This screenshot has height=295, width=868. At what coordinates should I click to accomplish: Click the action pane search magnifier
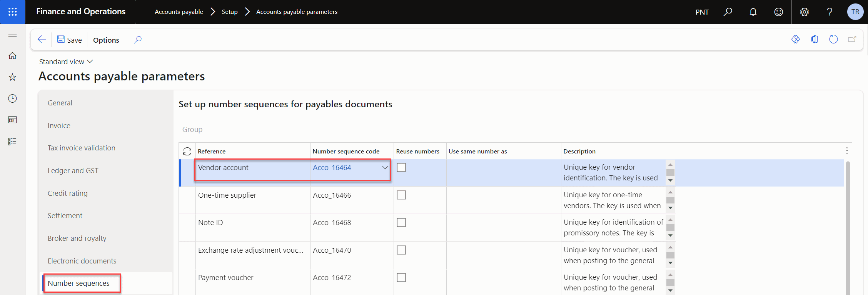138,40
